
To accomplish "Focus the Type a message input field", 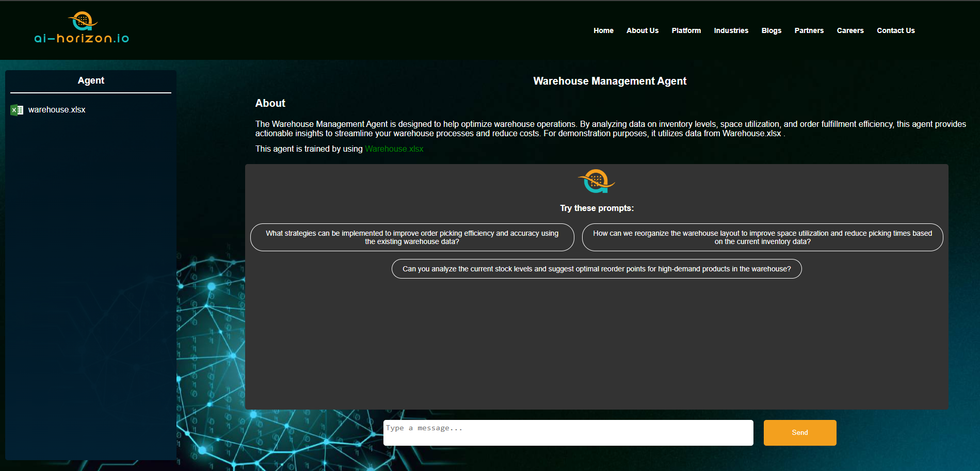I will [x=568, y=433].
